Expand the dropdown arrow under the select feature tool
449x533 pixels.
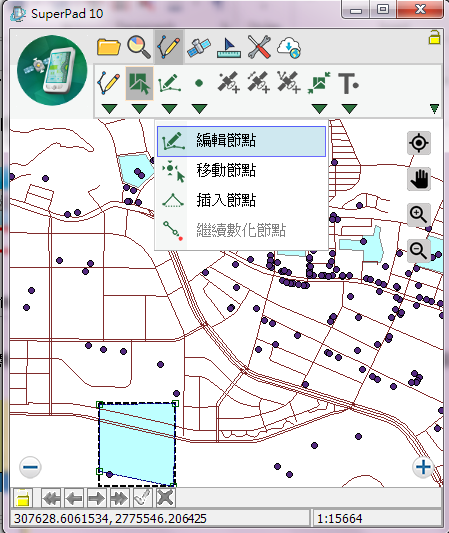pyautogui.click(x=139, y=109)
